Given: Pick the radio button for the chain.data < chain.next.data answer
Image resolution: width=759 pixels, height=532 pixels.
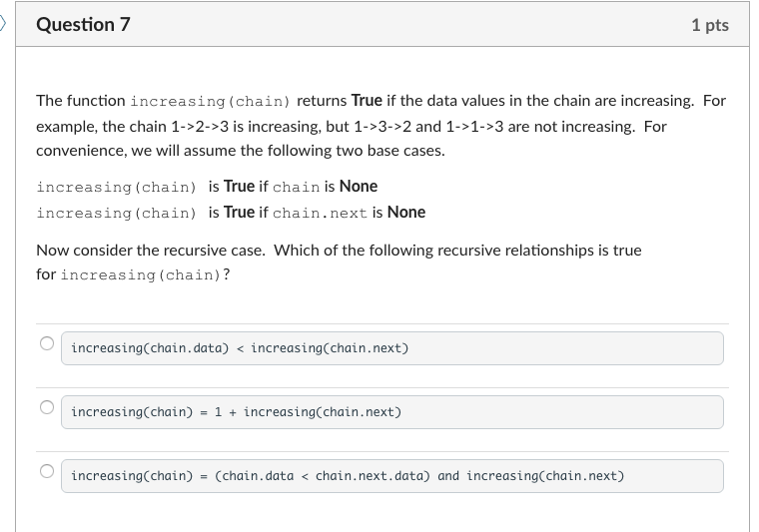Looking at the screenshot, I should [46, 472].
